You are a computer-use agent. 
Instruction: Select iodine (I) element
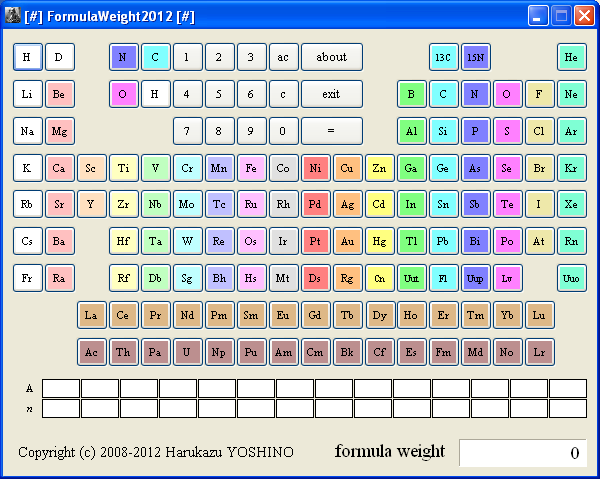(x=540, y=204)
